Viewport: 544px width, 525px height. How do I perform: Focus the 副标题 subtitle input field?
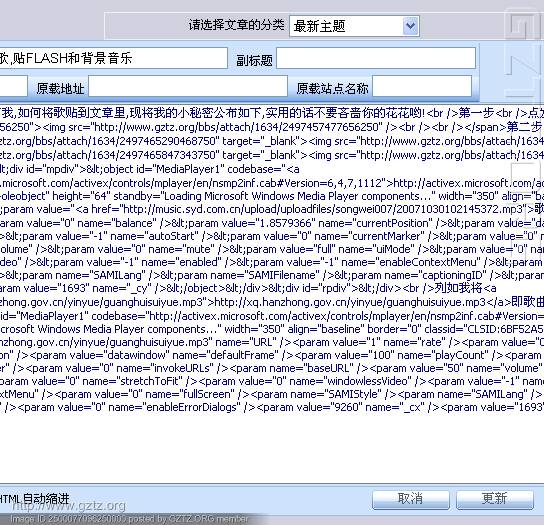coord(376,58)
